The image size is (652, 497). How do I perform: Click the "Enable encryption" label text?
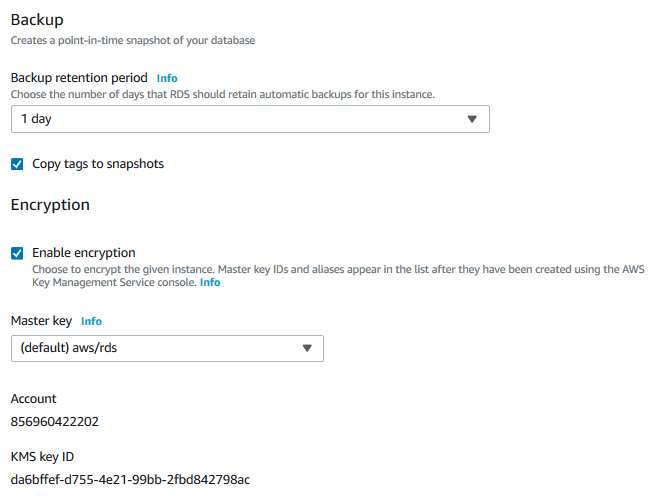click(x=84, y=253)
